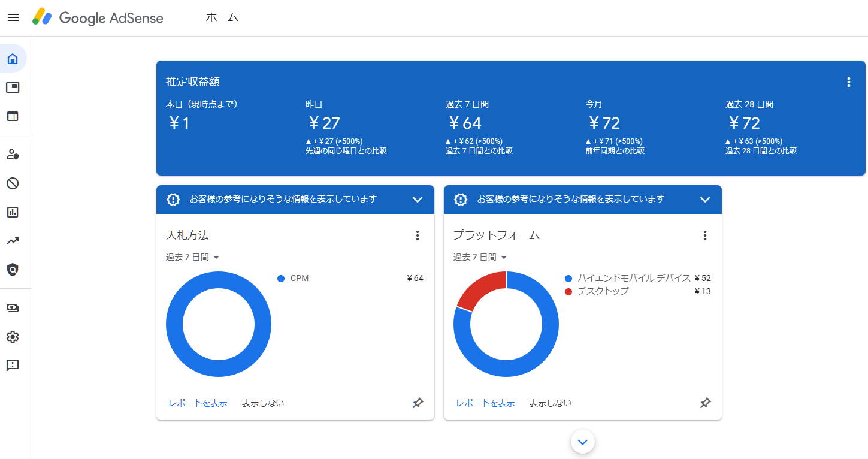This screenshot has width=868, height=459.
Task: Click 過去 28 日間 earnings value ￥72
Action: coord(744,123)
